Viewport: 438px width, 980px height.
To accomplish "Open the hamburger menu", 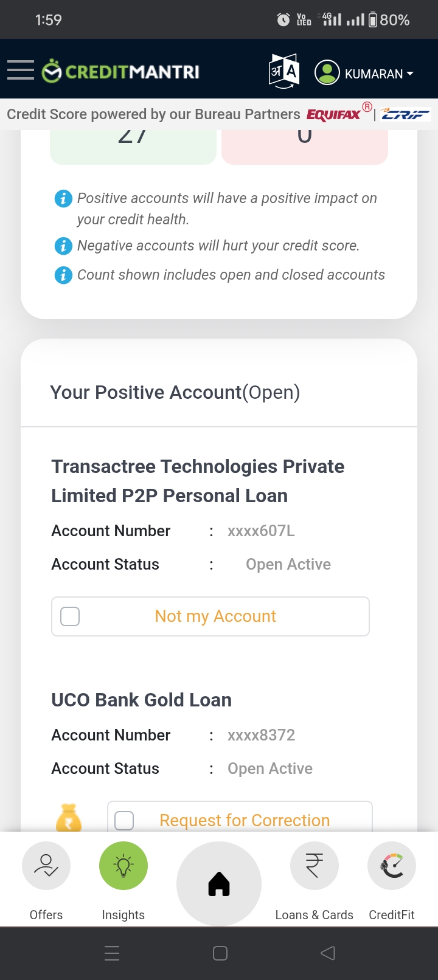I will pos(21,71).
